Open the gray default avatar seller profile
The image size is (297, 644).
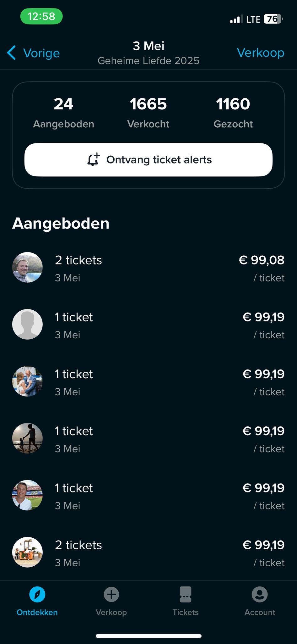27,324
